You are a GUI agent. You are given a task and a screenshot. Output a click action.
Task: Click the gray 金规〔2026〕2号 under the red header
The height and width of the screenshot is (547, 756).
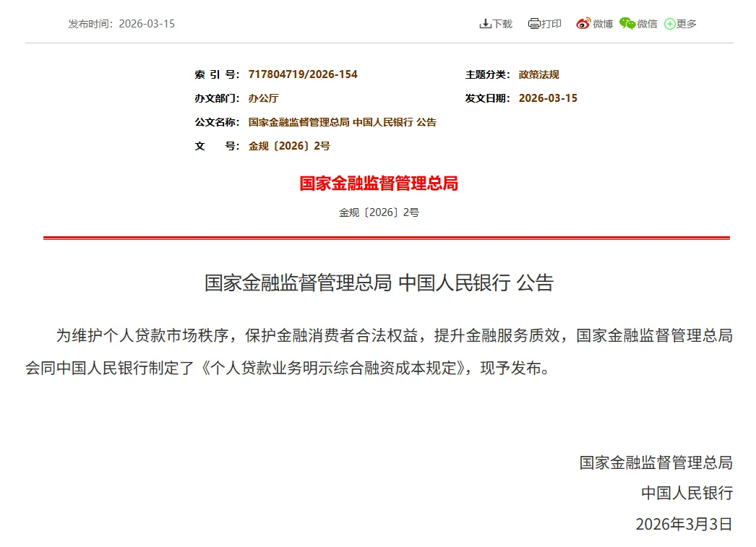coord(379,212)
